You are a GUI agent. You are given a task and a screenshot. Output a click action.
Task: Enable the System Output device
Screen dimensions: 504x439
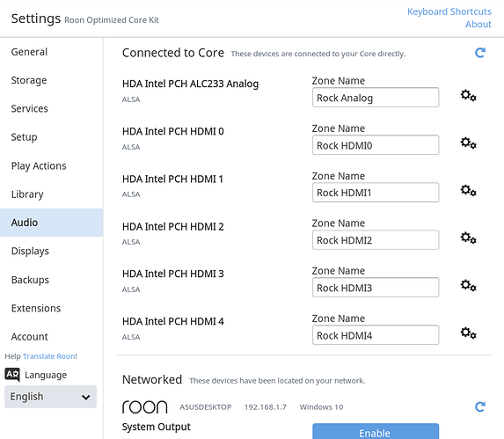(376, 432)
